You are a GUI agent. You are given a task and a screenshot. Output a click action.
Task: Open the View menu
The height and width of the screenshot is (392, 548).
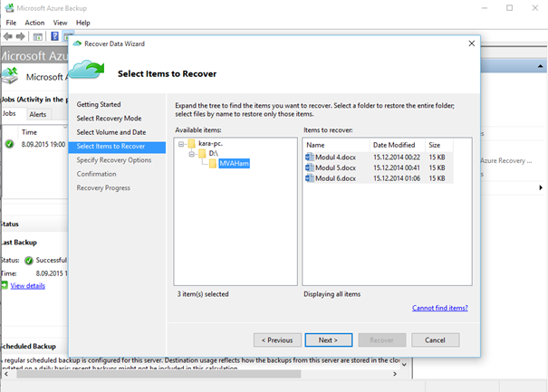tap(60, 23)
